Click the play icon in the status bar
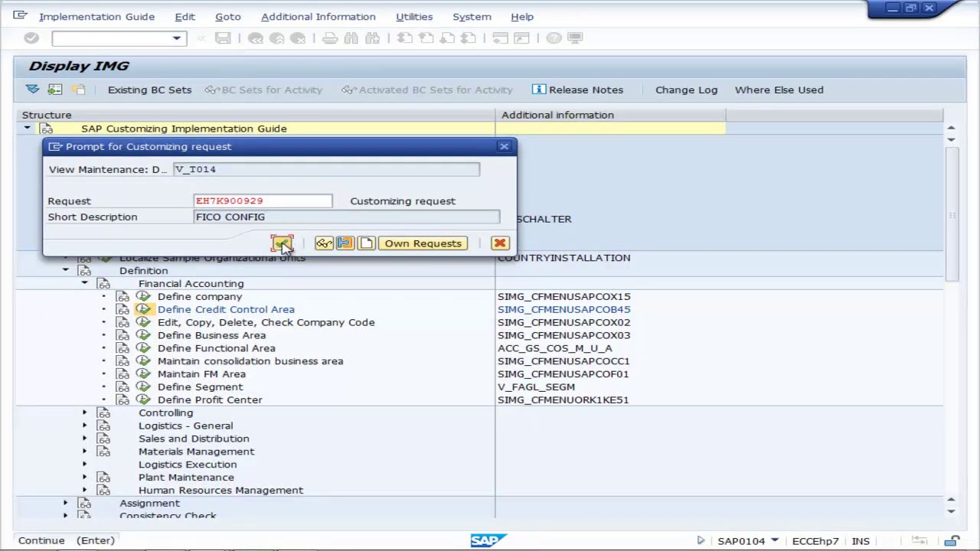 (x=701, y=541)
